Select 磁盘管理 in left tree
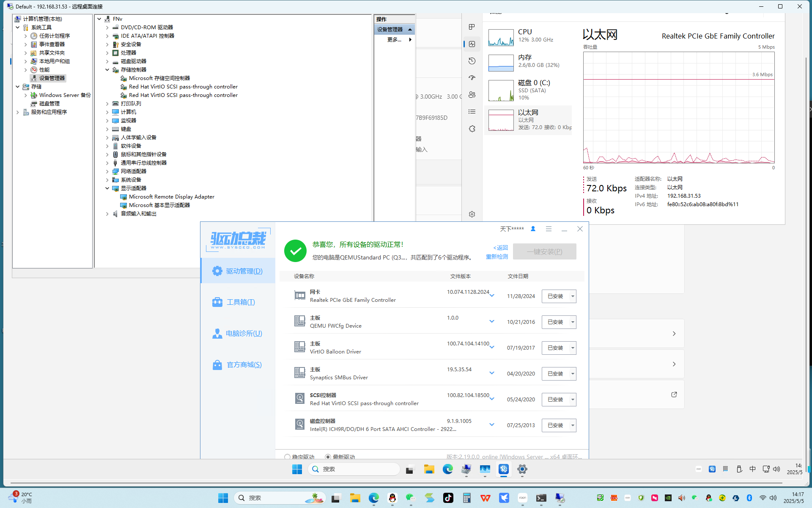Screen dimensions: 812x508 click(x=45, y=103)
